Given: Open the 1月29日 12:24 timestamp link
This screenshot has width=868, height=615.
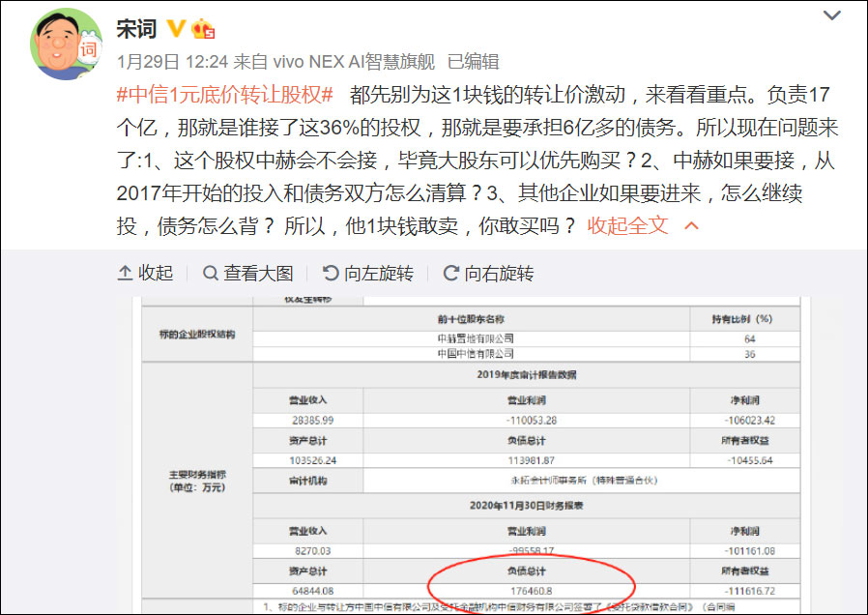Looking at the screenshot, I should 172,62.
